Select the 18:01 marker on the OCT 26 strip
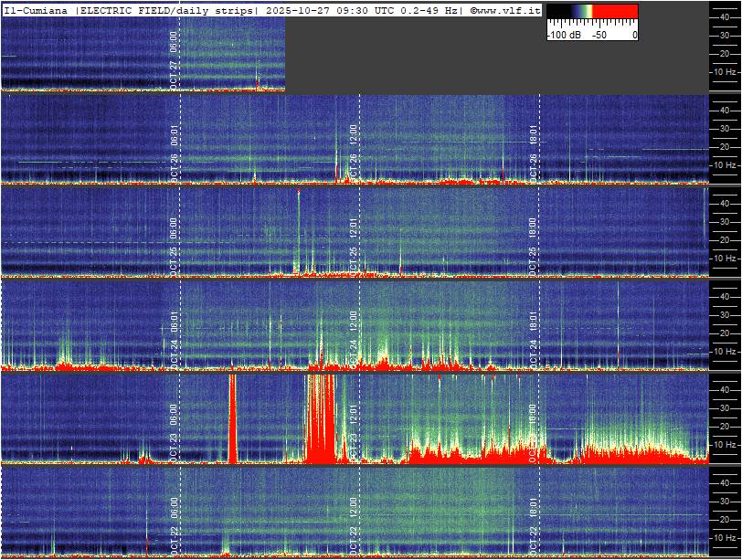The width and height of the screenshot is (742, 560). click(534, 135)
